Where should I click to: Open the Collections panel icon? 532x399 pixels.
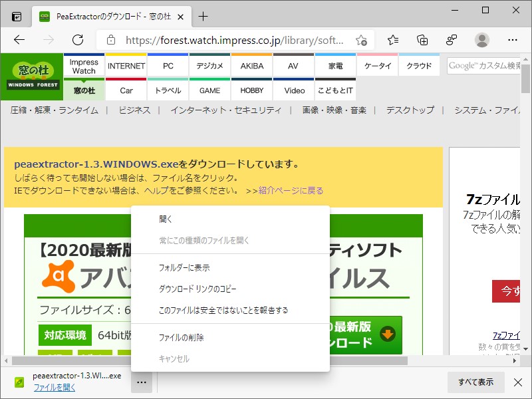(x=421, y=39)
